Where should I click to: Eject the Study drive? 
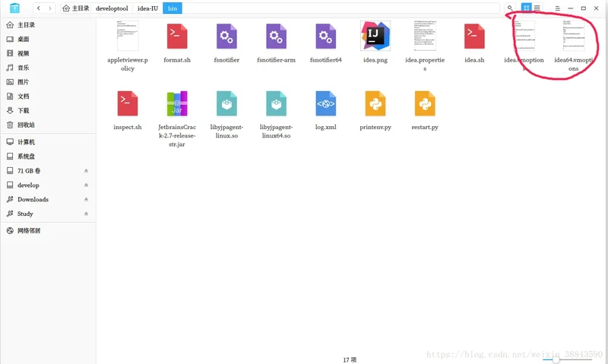86,214
